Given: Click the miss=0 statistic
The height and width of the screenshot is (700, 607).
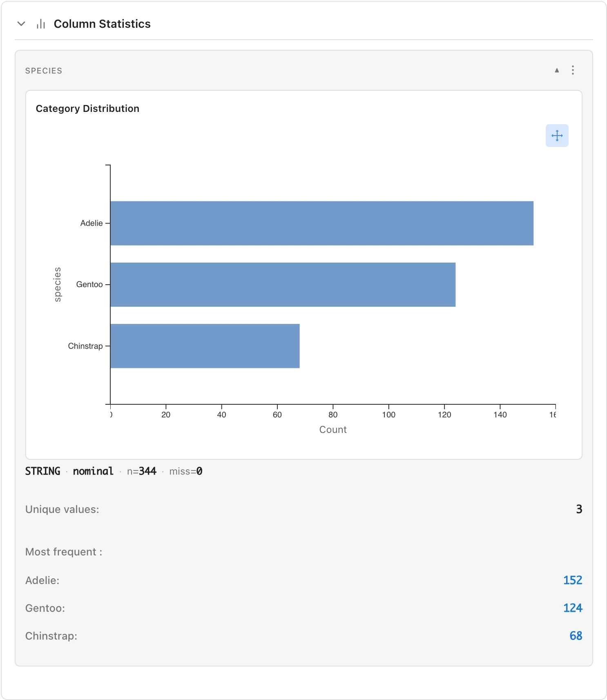Looking at the screenshot, I should coord(186,471).
